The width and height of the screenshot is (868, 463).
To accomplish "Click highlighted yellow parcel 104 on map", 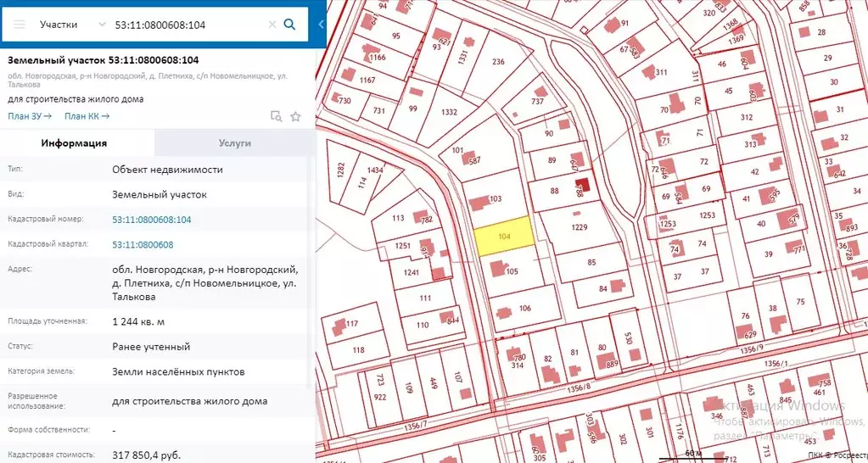I will 504,237.
